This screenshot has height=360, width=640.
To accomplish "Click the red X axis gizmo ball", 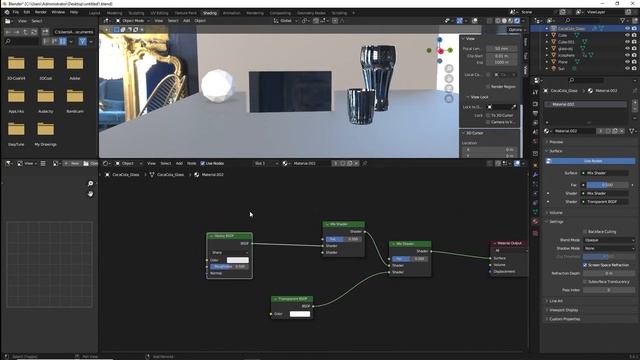I will tap(440, 51).
